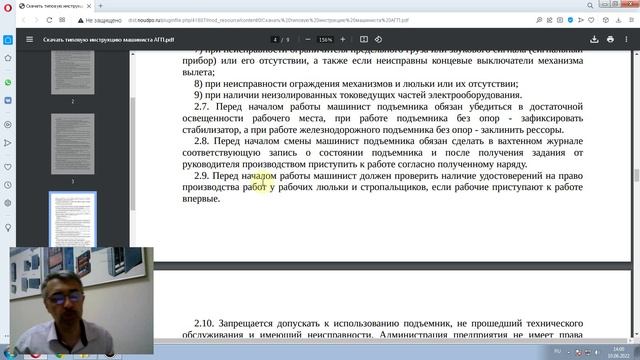The image size is (640, 360).
Task: Click the document vertical scrollbar thumb
Action: click(x=636, y=175)
